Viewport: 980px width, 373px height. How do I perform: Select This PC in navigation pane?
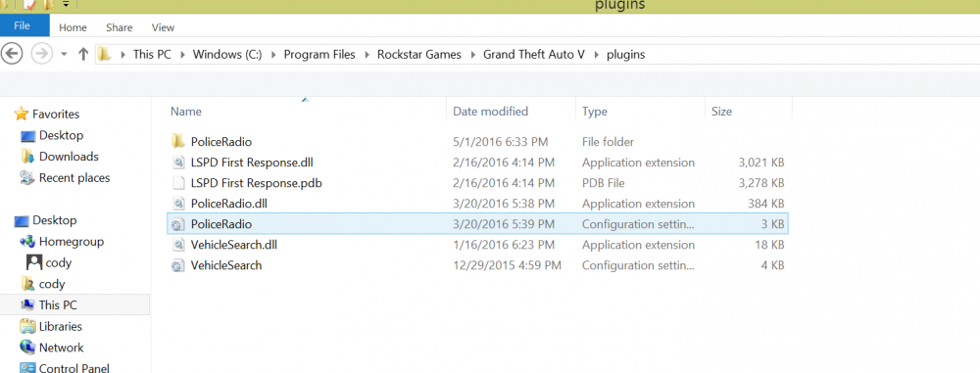(58, 304)
